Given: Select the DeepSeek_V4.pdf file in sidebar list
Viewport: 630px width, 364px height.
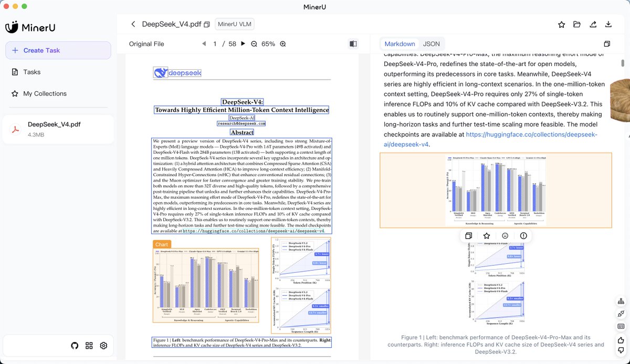Looking at the screenshot, I should pos(58,129).
